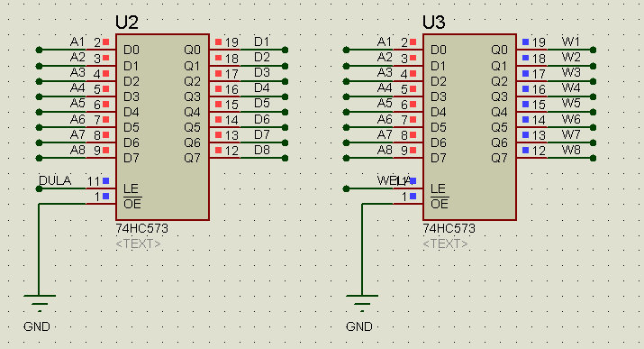644x349 pixels.
Task: Select the WELA terminal label
Action: tap(393, 180)
